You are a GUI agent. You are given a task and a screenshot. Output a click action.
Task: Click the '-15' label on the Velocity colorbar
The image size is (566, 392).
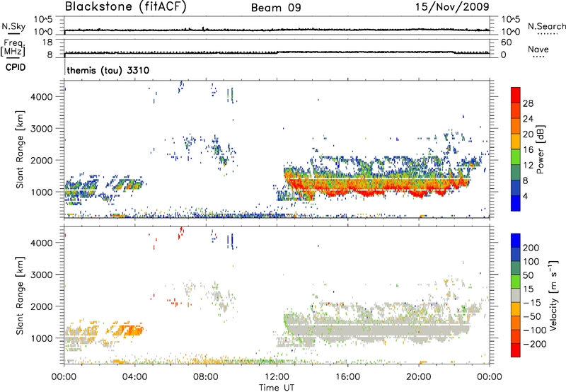(532, 303)
